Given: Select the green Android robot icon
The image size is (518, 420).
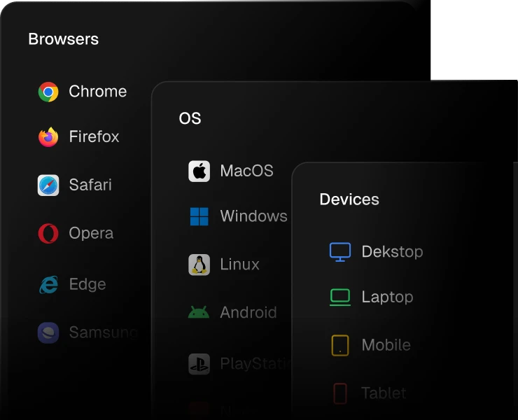Looking at the screenshot, I should 199,312.
